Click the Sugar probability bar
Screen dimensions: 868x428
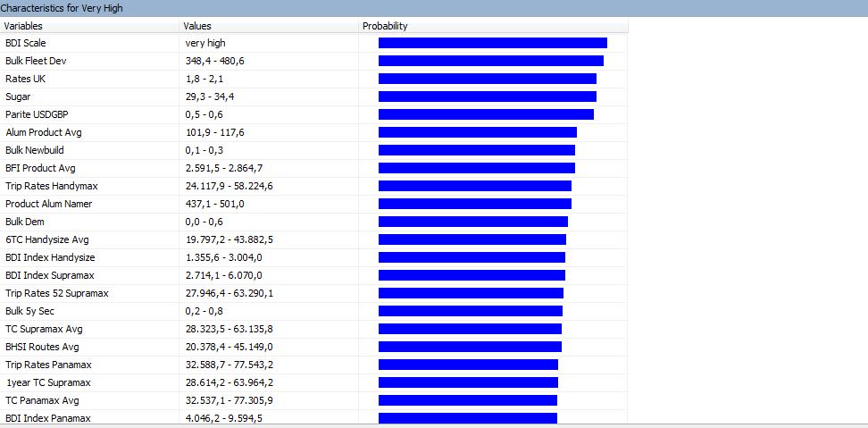pos(488,97)
